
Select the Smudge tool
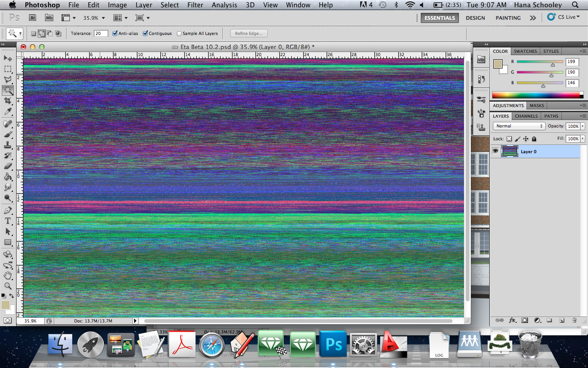8,187
